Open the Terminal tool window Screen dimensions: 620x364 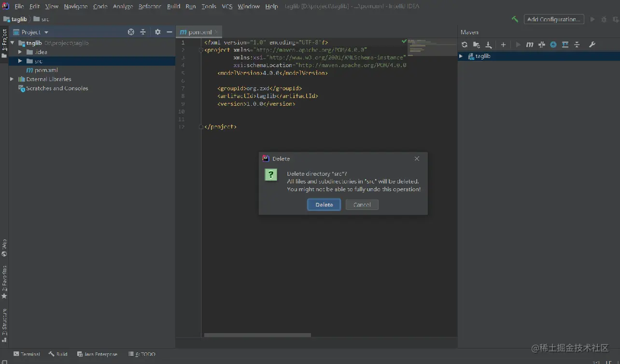pyautogui.click(x=27, y=354)
